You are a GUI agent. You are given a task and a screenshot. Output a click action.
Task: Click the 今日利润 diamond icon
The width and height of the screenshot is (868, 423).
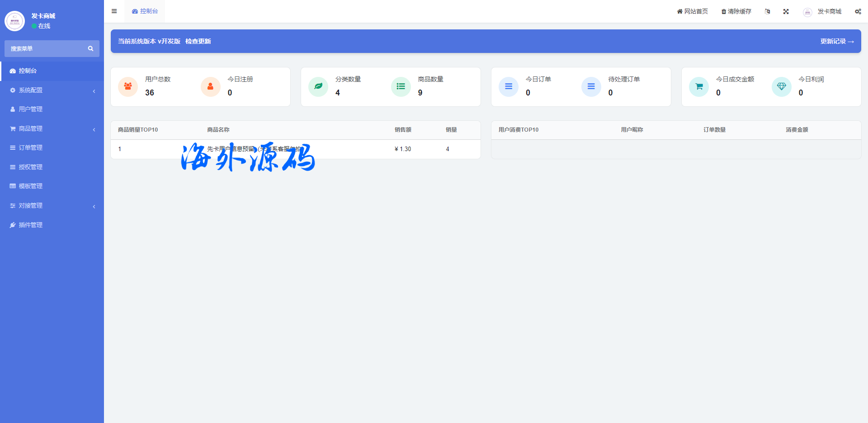click(x=781, y=86)
